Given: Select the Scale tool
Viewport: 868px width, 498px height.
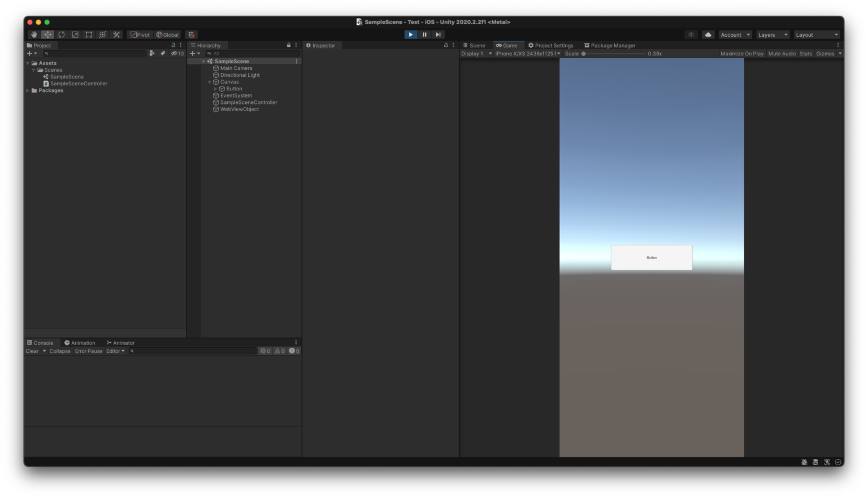Looking at the screenshot, I should [x=75, y=34].
